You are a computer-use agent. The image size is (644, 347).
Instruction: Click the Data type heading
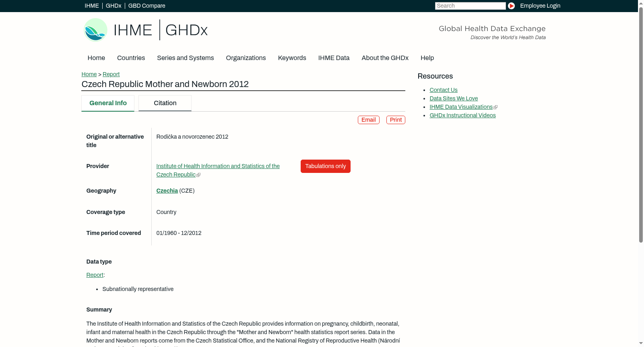coord(99,262)
